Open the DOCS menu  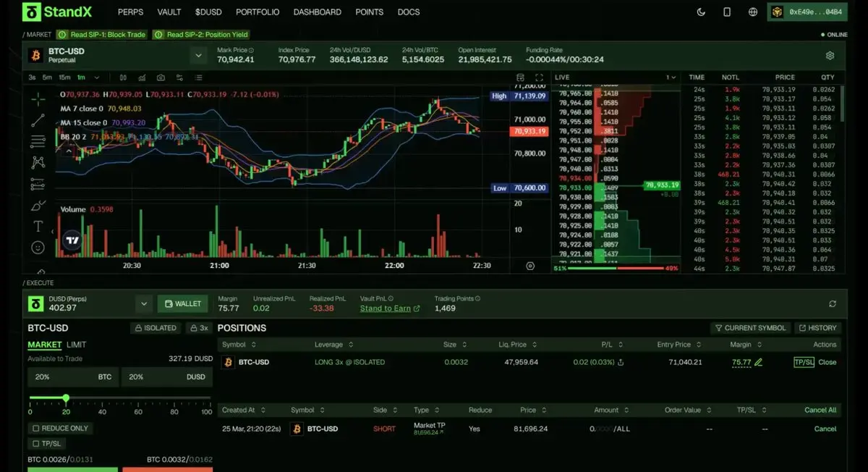409,12
